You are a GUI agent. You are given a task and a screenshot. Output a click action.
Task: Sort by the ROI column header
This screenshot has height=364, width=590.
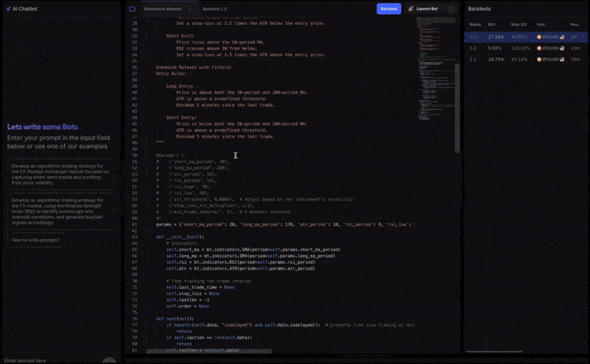[x=491, y=24]
